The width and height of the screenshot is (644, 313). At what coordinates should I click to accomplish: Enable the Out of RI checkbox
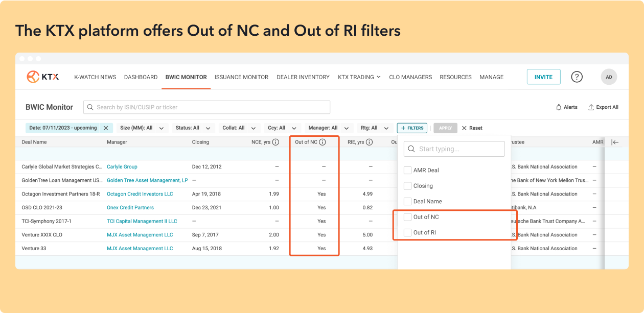pyautogui.click(x=407, y=232)
